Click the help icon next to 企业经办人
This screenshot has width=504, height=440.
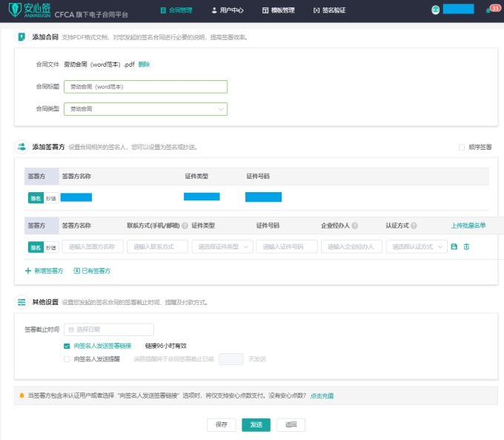point(355,226)
